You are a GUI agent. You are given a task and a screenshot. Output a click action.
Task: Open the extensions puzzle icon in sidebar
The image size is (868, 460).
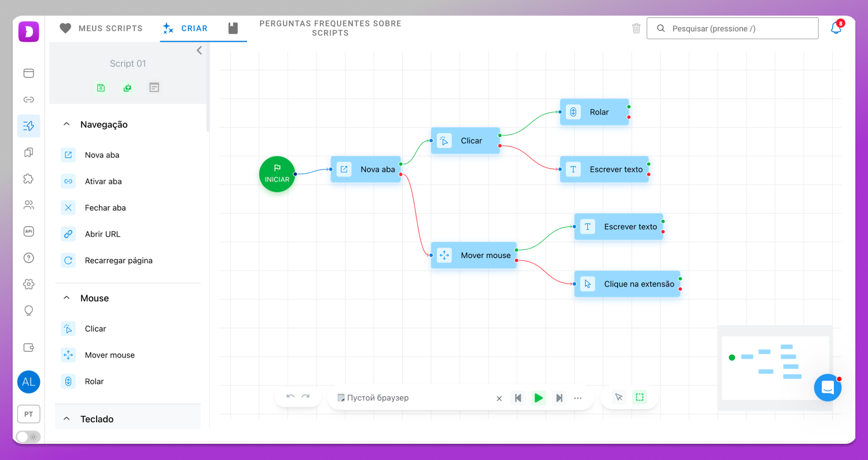[28, 178]
